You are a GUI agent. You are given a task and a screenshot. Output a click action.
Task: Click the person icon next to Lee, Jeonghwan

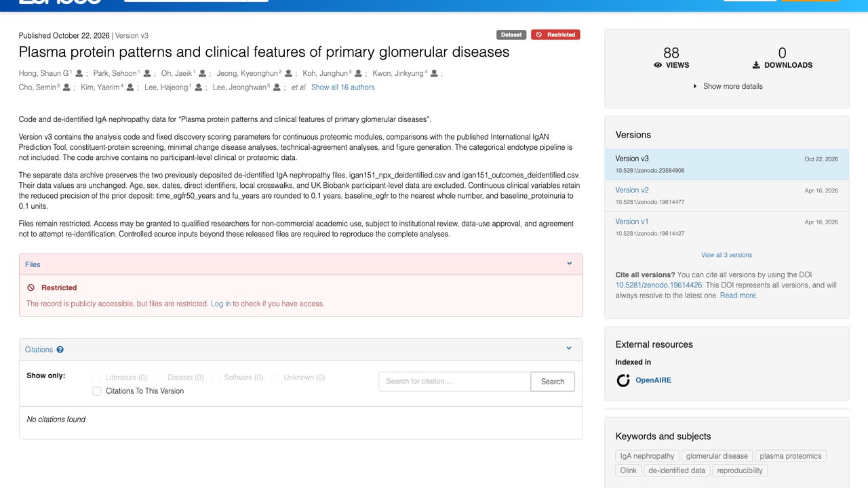click(x=276, y=87)
